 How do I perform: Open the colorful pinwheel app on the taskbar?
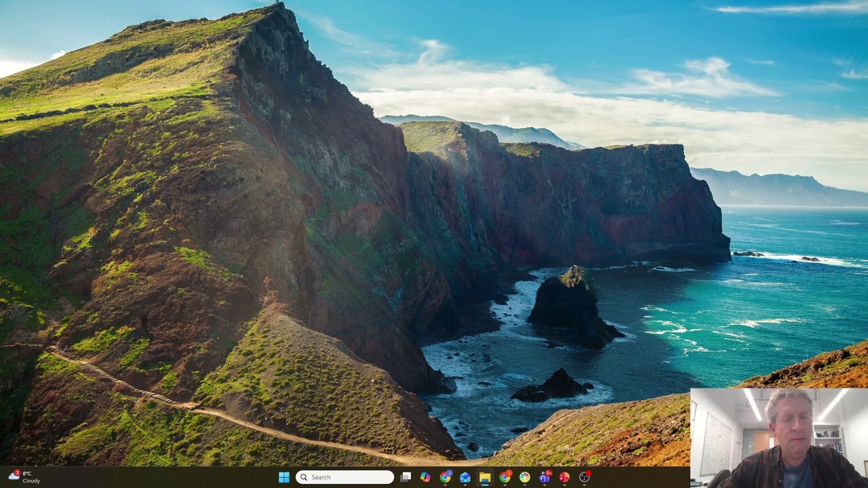525,477
